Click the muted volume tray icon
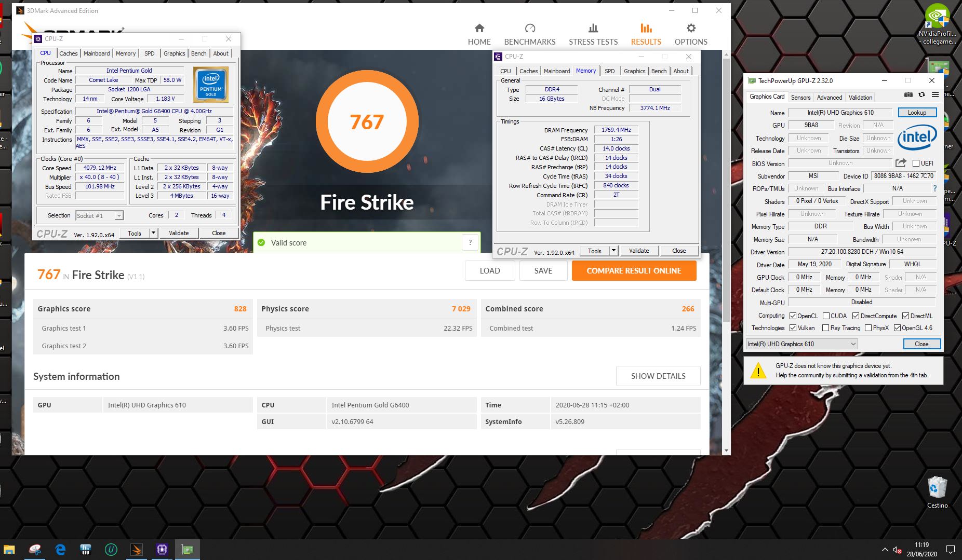 897,550
